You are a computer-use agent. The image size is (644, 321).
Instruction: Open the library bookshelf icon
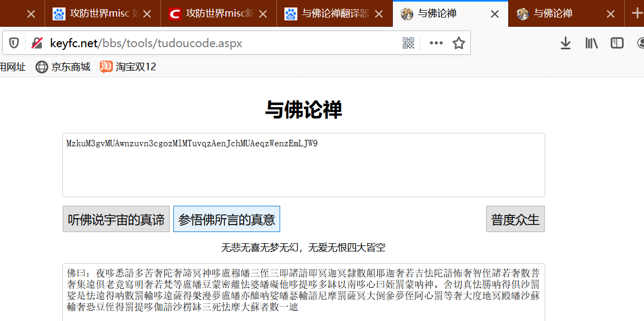(x=591, y=43)
